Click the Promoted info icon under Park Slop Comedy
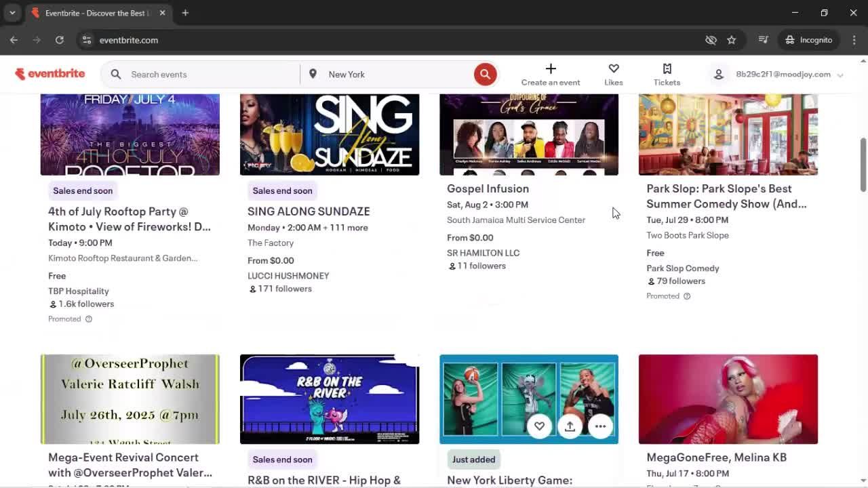The height and width of the screenshot is (488, 868). (x=687, y=296)
